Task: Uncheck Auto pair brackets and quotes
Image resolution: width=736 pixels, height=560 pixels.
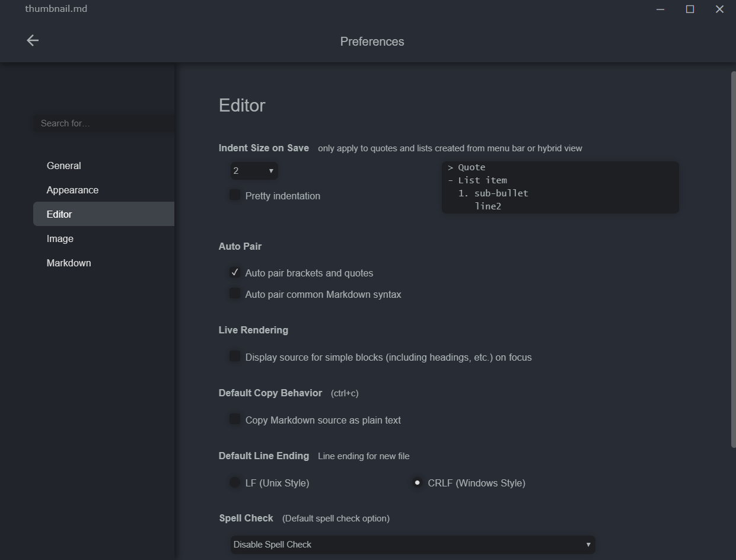Action: tap(235, 272)
